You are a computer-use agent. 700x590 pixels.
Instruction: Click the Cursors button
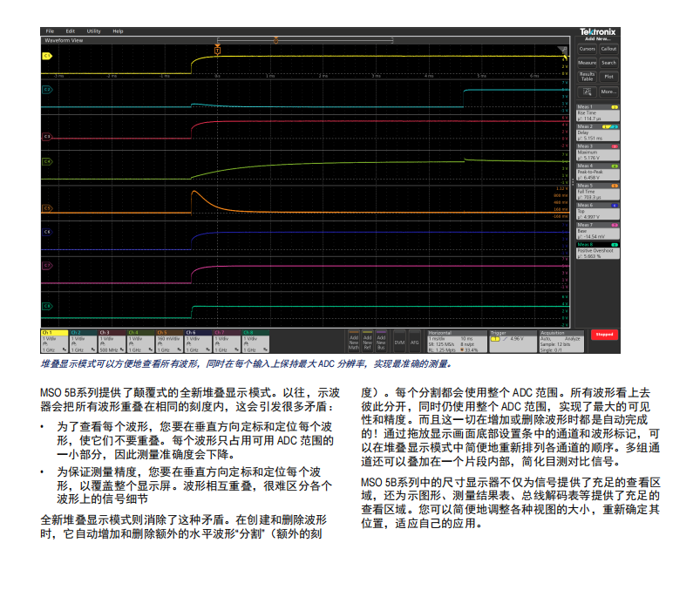coord(587,49)
